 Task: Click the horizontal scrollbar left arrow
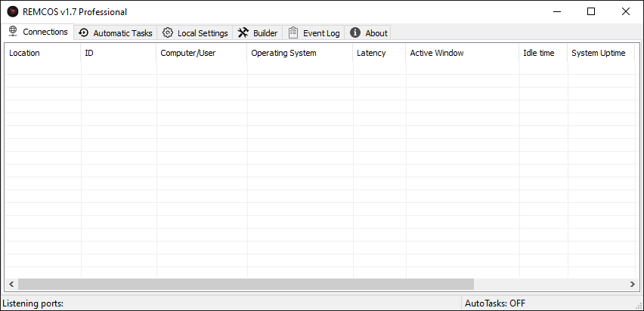coord(11,284)
